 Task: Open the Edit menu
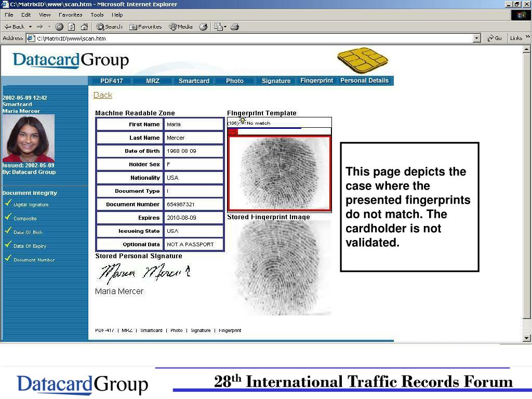point(26,15)
